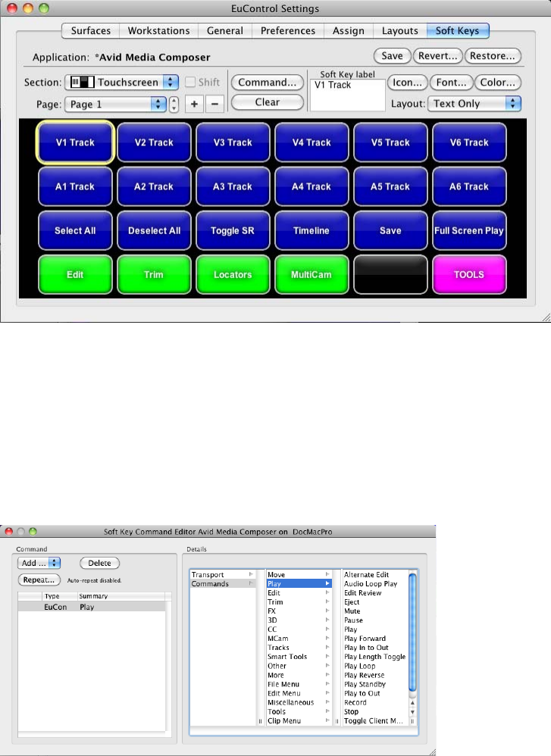551x756 pixels.
Task: Switch to the Preferences tab
Action: [288, 30]
